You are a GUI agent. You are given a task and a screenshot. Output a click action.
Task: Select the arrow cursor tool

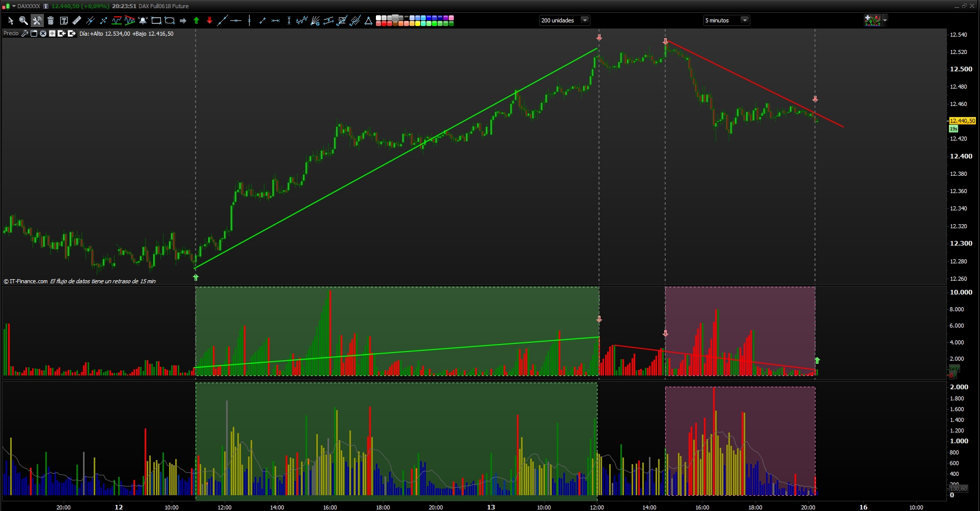pos(10,20)
